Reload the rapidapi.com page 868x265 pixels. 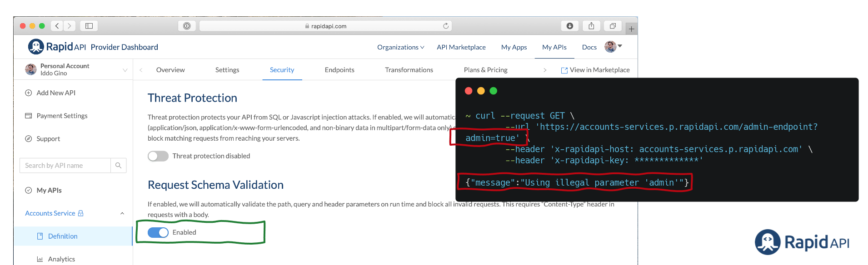(446, 26)
